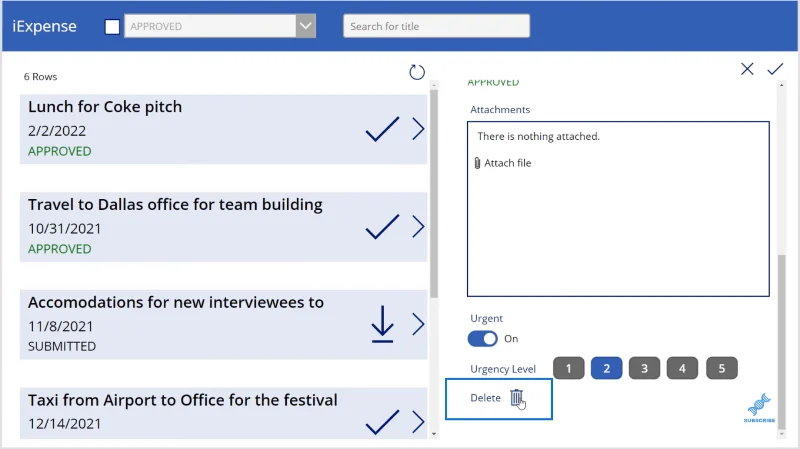800x449 pixels.
Task: Click the checkmark save icon in the details pane
Action: [775, 69]
